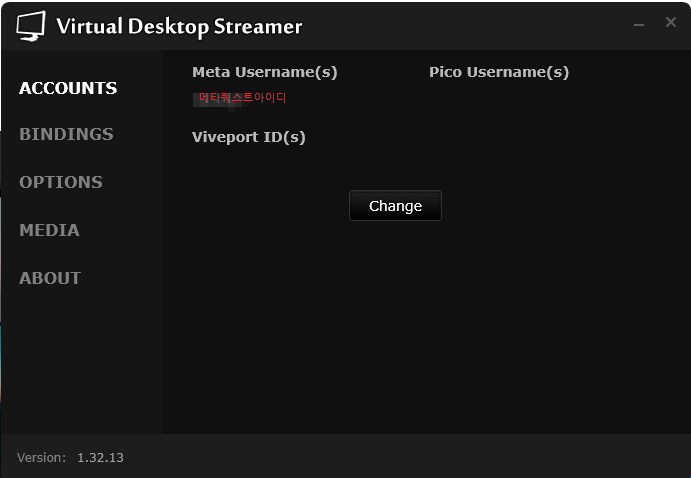Click the Version label in the footer
Viewport: 691px width, 478px height.
[41, 458]
